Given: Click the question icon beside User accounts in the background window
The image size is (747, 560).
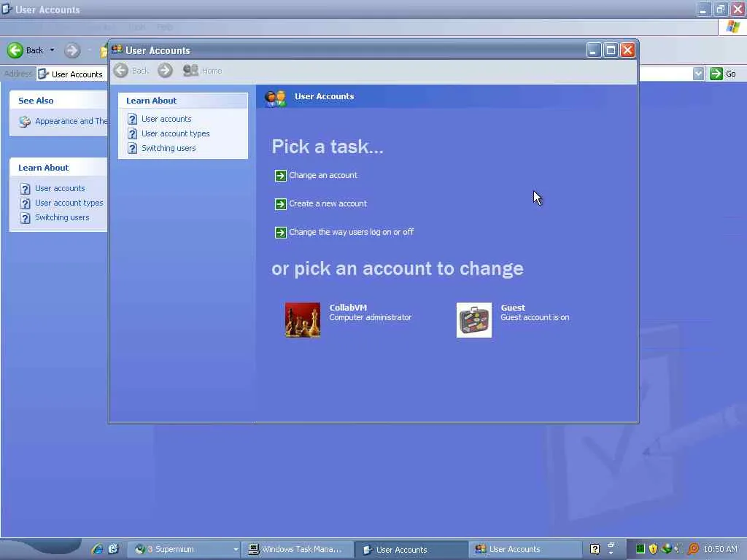Looking at the screenshot, I should 26,189.
